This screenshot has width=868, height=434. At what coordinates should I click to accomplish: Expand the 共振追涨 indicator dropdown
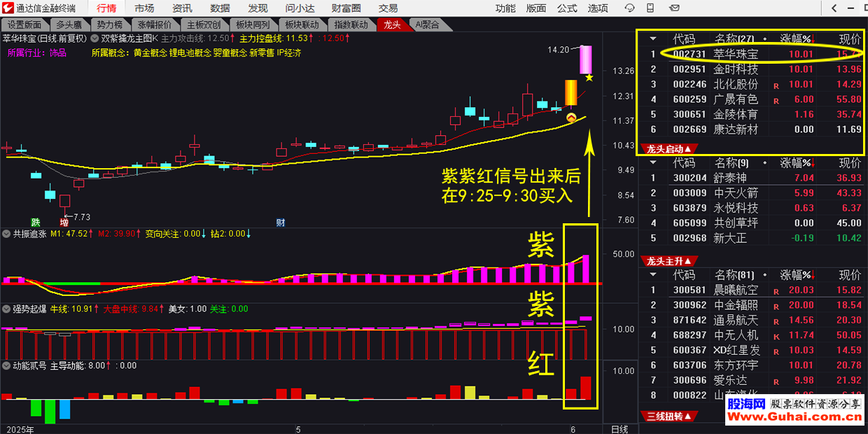point(7,234)
